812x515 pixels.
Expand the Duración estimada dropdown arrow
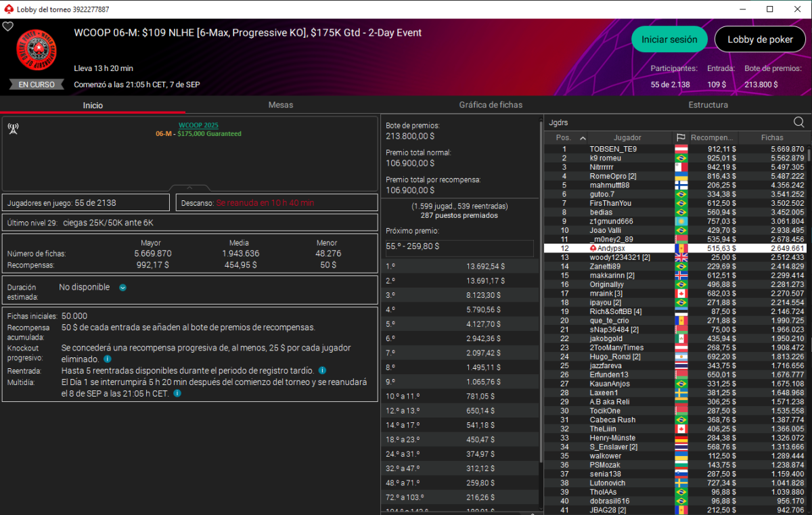pyautogui.click(x=122, y=288)
